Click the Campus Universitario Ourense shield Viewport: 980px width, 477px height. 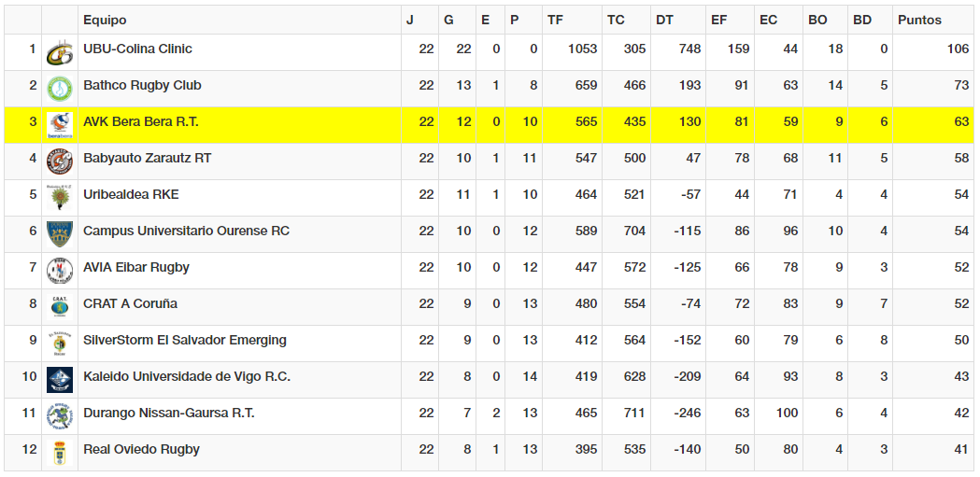[x=60, y=234]
